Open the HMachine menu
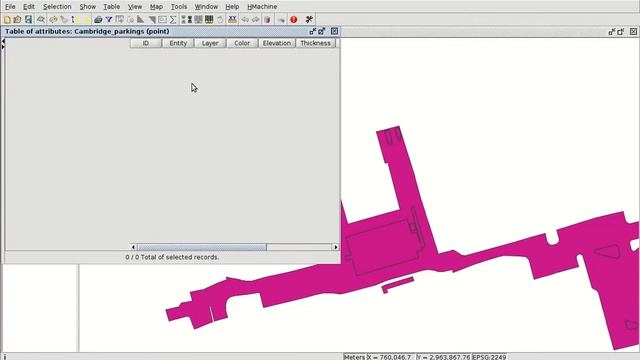Viewport: 640px width, 360px height. [262, 7]
